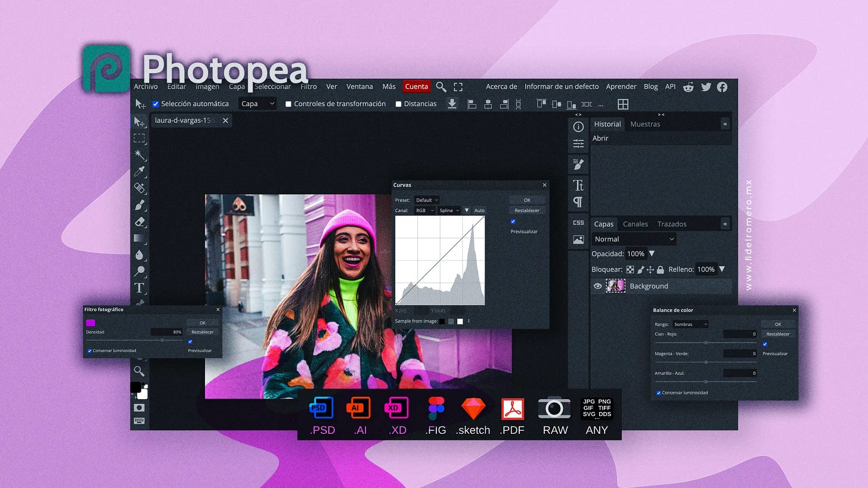
Task: Open the Properties sliders panel icon
Action: (578, 144)
